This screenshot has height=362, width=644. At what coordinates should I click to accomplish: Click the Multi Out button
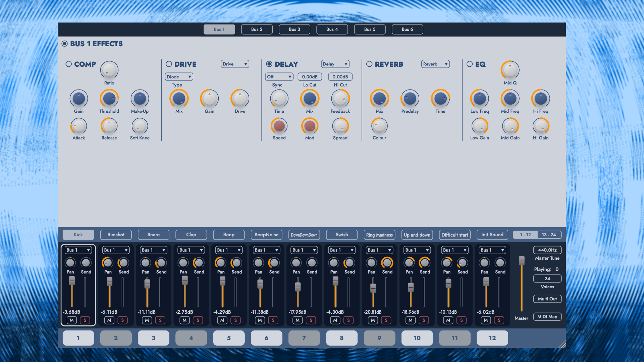[x=547, y=299]
